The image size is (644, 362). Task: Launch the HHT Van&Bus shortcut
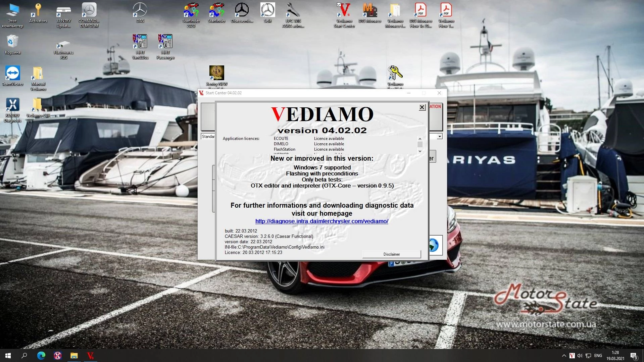pos(140,47)
